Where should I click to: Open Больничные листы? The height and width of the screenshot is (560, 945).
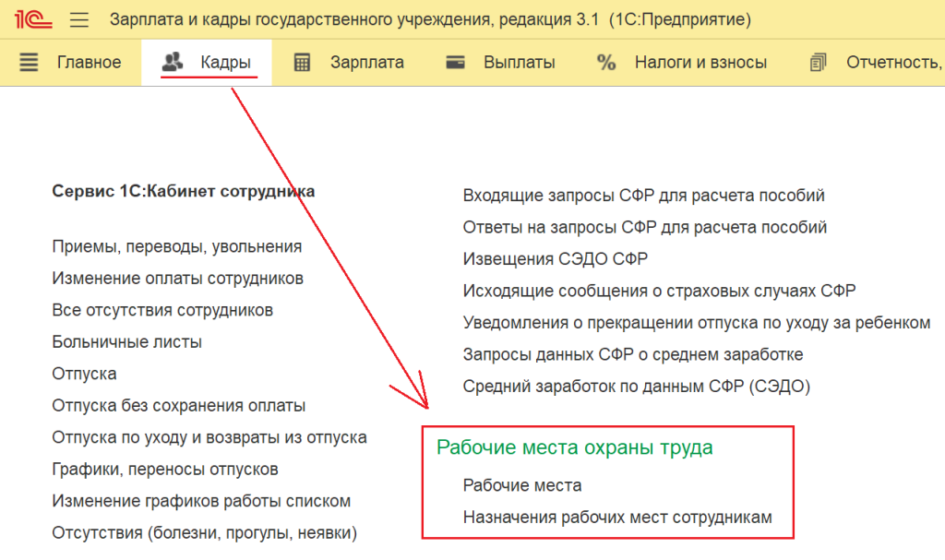126,341
